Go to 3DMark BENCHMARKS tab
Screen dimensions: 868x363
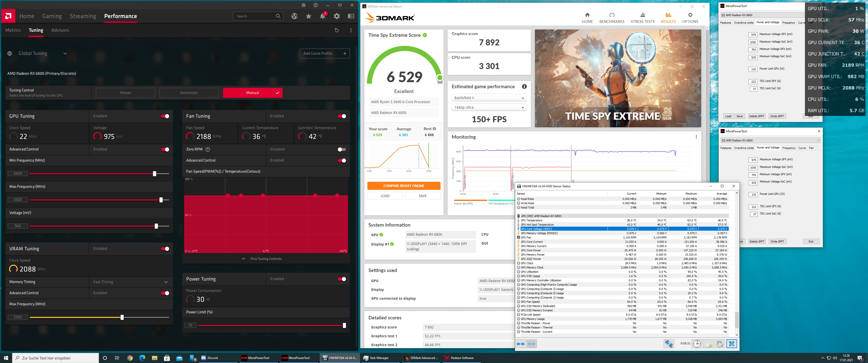tap(612, 18)
